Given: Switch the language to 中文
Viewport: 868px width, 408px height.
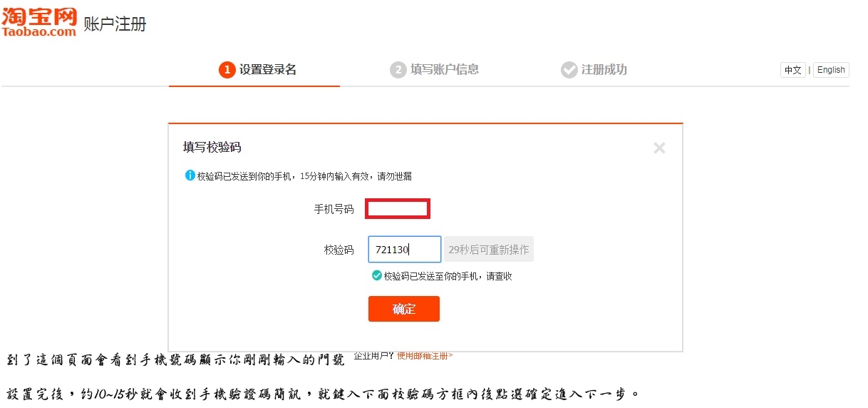Looking at the screenshot, I should point(792,70).
